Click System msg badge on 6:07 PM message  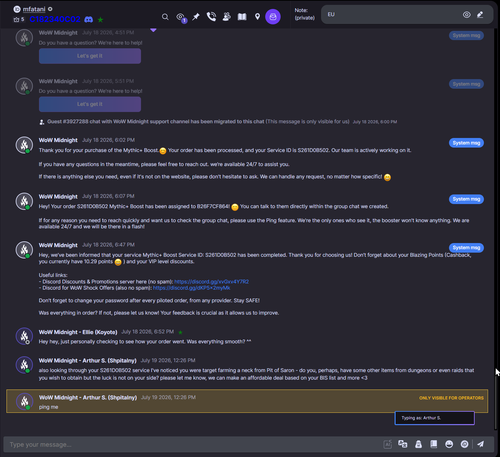(466, 199)
